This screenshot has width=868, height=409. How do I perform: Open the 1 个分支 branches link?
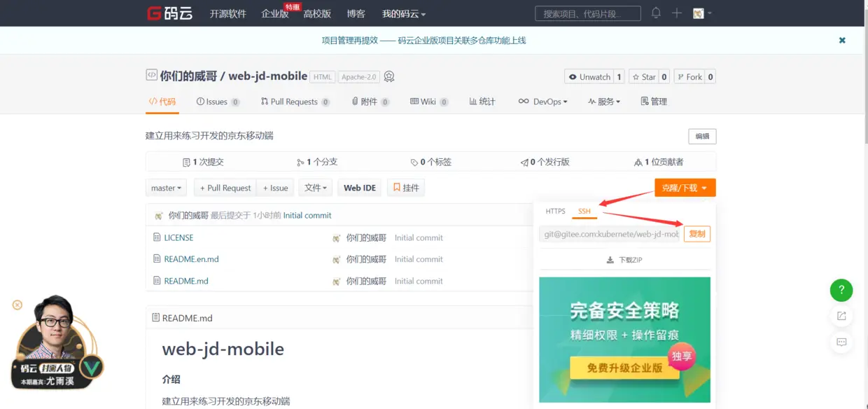(317, 162)
